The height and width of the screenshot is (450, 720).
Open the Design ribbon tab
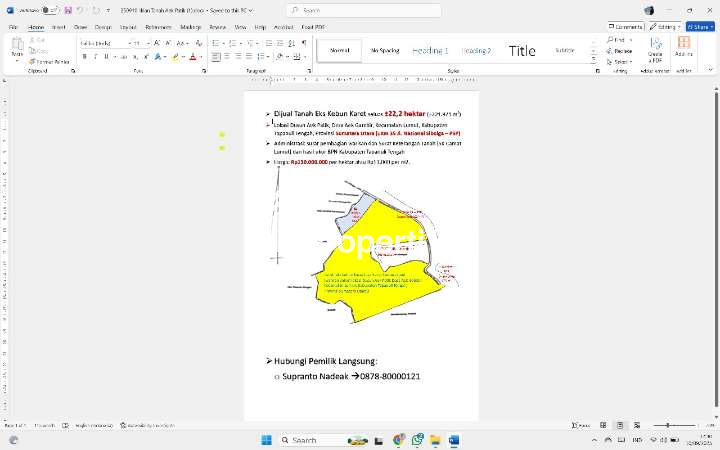pos(103,27)
